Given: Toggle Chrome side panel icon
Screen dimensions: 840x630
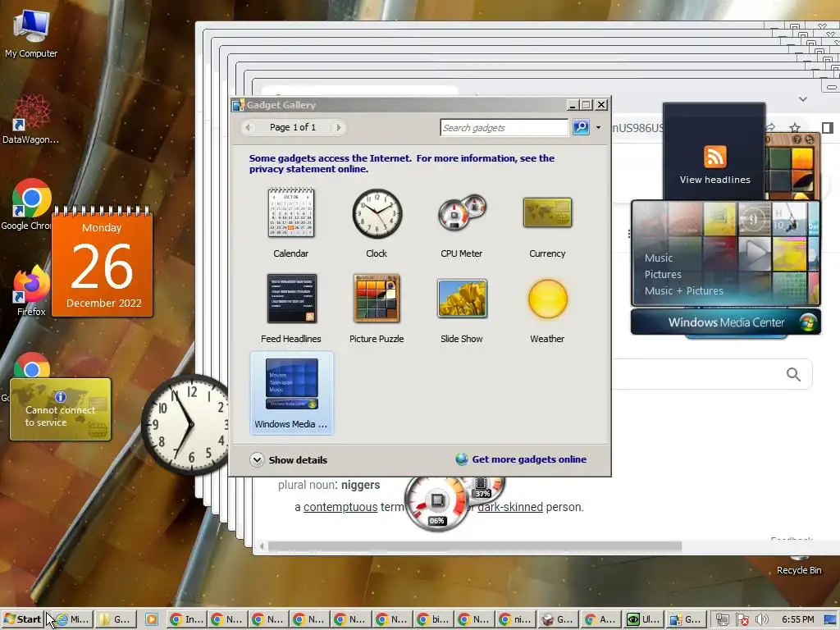Looking at the screenshot, I should tap(828, 127).
